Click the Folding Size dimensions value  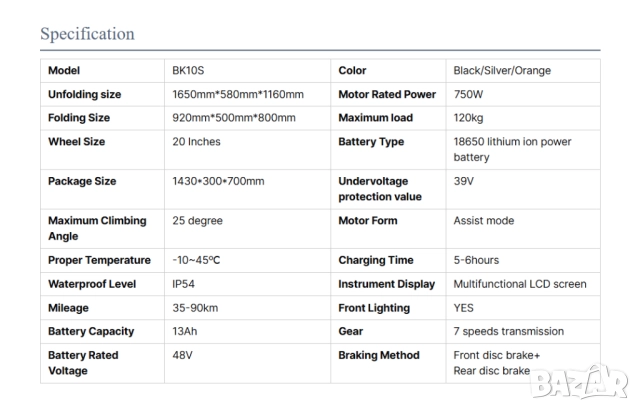point(234,118)
